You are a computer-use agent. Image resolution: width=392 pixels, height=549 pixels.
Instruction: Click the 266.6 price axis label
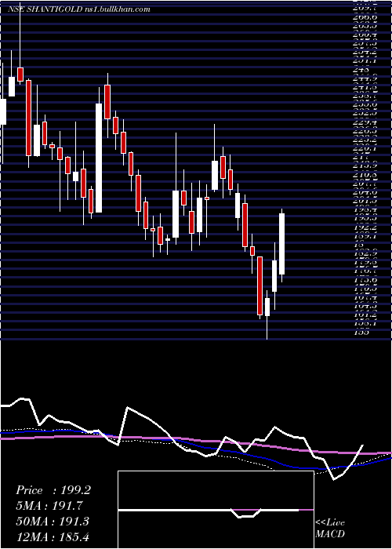coord(365,17)
